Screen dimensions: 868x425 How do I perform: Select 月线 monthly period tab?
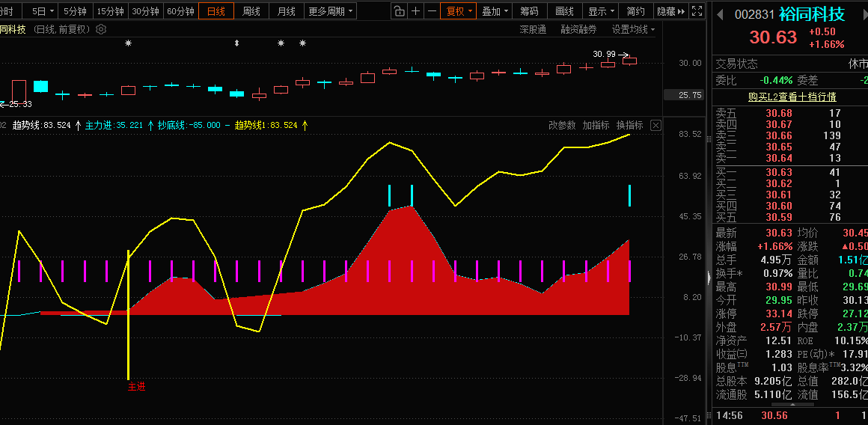[286, 11]
